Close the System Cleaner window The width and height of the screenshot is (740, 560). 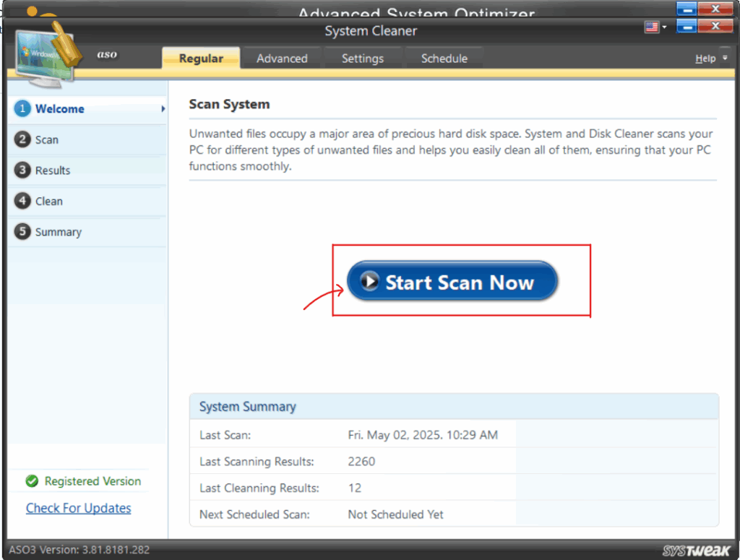[715, 26]
